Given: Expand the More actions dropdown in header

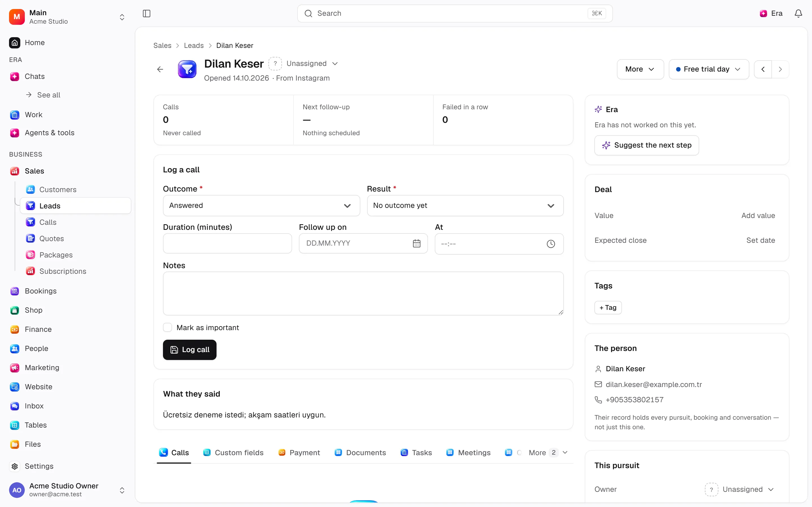Looking at the screenshot, I should click(640, 69).
